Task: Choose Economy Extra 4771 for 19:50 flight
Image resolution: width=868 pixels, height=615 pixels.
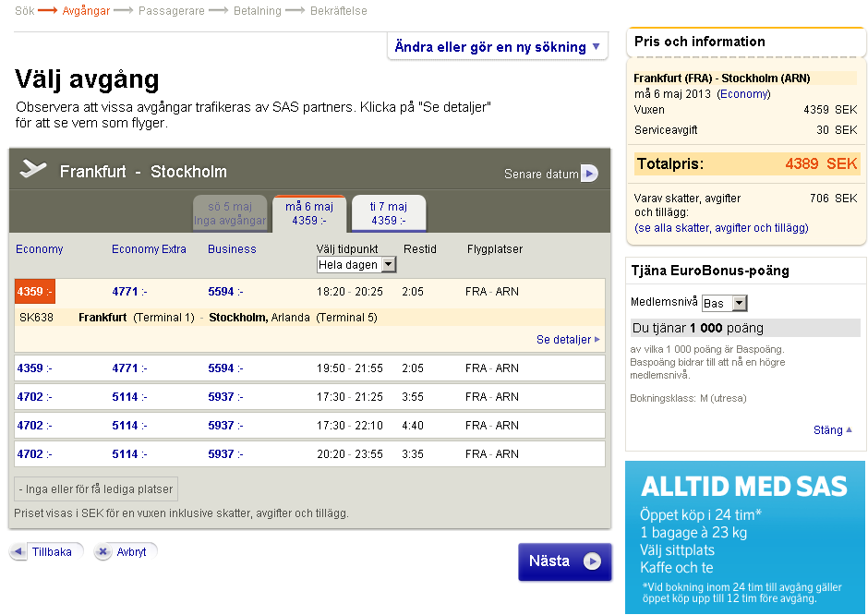Action: coord(128,368)
